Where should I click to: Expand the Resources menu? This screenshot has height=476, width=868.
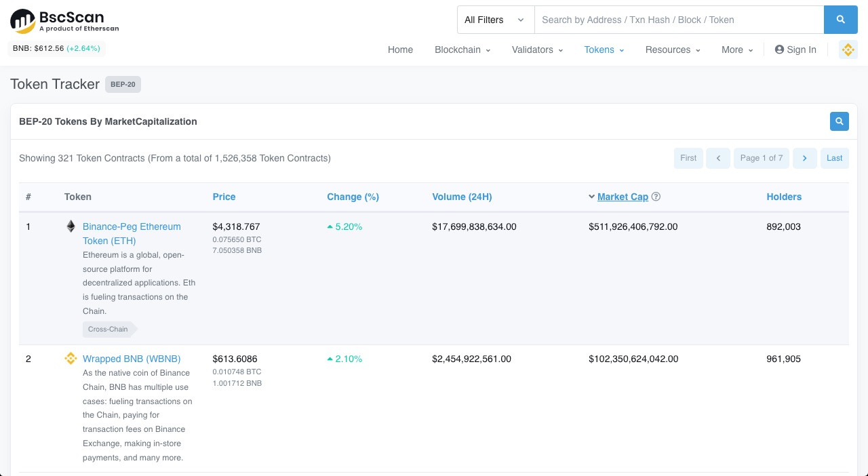click(673, 49)
